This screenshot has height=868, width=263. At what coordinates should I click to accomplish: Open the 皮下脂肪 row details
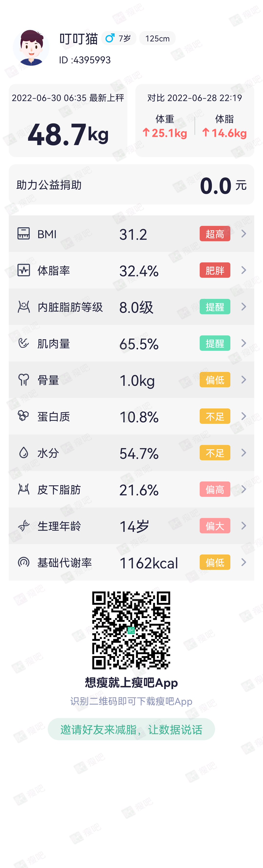pos(131,489)
